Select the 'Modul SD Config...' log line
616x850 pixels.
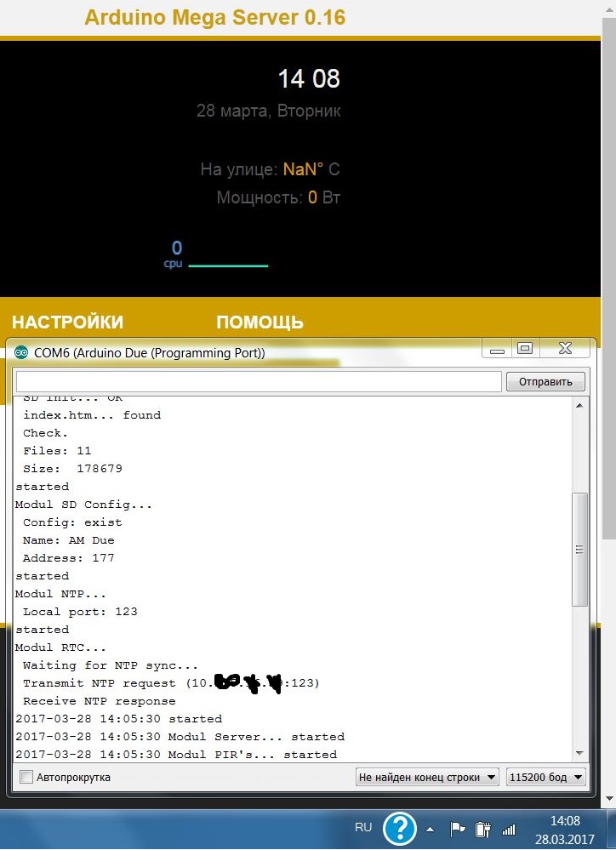pos(83,505)
